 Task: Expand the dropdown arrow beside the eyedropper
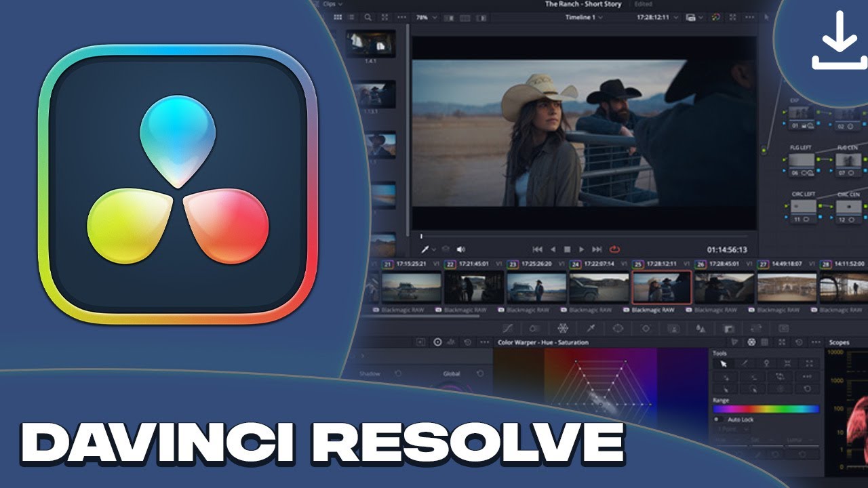434,250
